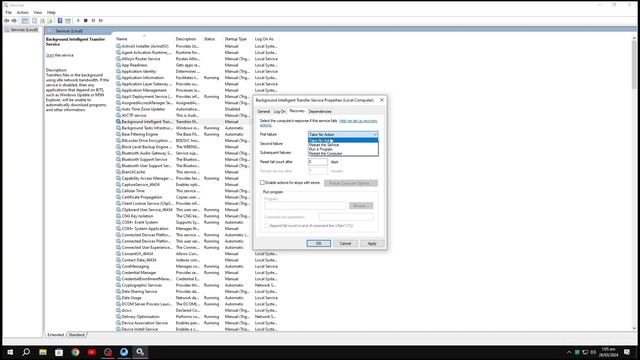Click the Restart Service toolbar icon
Screen dimensions: 640x360
coord(101,20)
